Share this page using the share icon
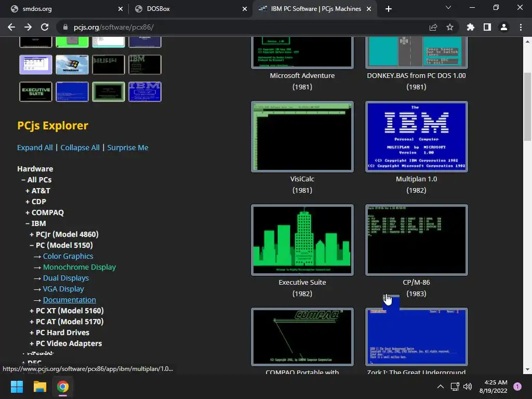 coord(433,27)
